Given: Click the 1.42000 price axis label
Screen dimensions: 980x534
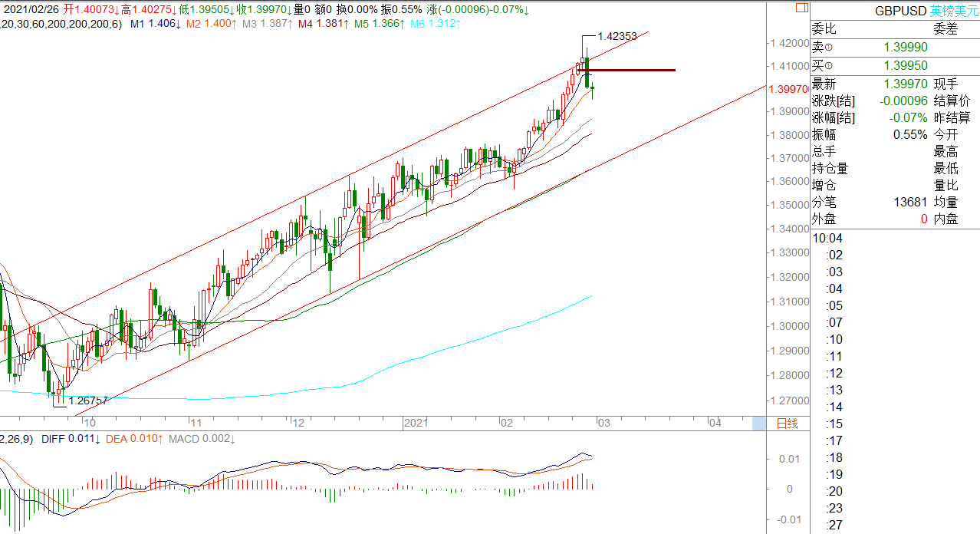Looking at the screenshot, I should (x=788, y=44).
